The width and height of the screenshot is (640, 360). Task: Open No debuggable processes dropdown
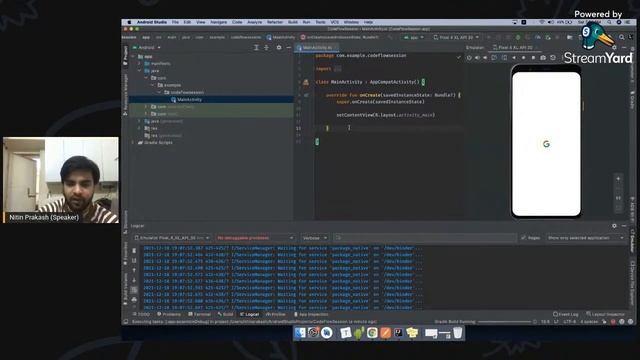[x=255, y=238]
